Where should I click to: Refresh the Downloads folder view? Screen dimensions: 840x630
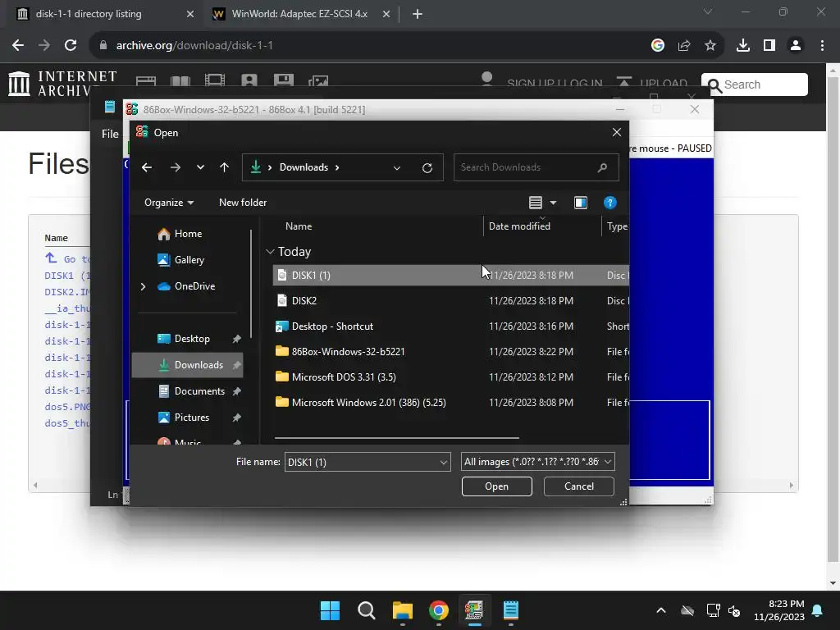coord(427,167)
